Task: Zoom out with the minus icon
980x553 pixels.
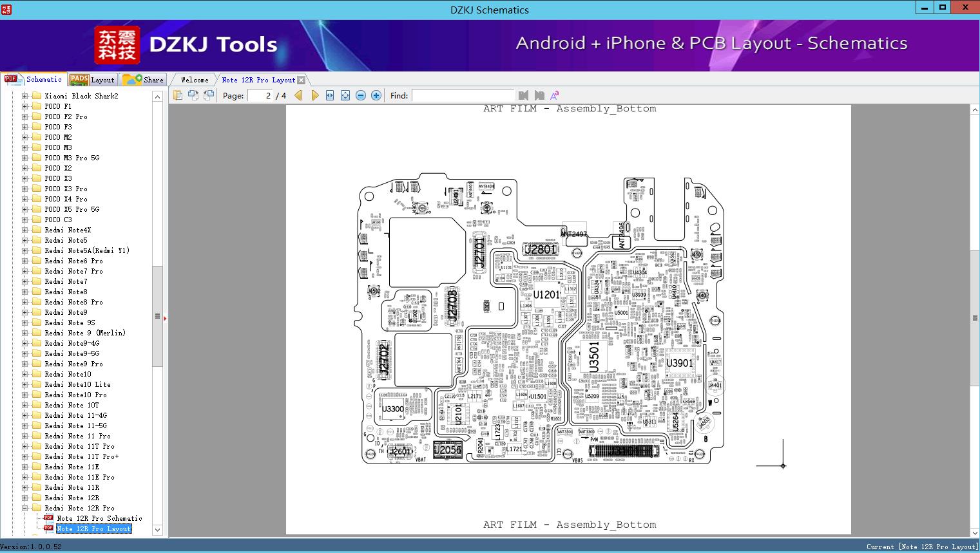Action: [361, 95]
